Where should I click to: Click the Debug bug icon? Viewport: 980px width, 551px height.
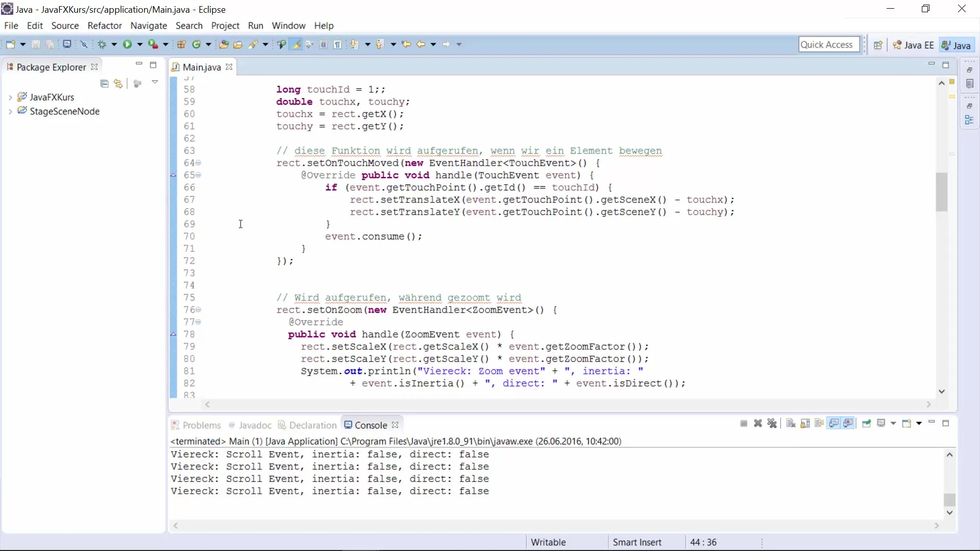[102, 44]
